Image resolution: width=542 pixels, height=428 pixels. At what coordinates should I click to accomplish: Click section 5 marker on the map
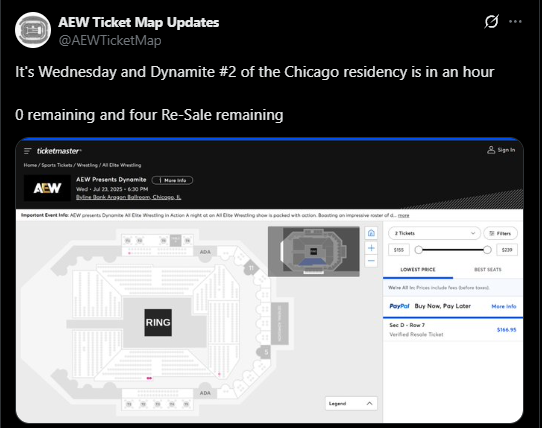[265, 352]
